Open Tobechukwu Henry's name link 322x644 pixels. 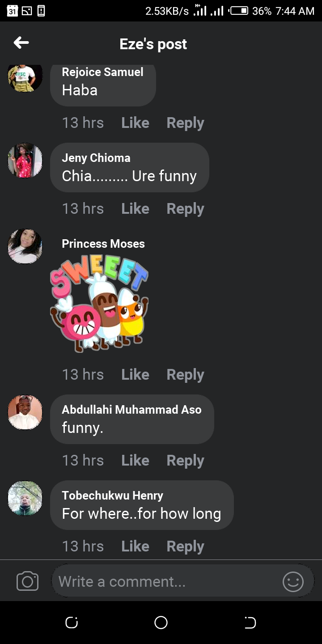112,496
